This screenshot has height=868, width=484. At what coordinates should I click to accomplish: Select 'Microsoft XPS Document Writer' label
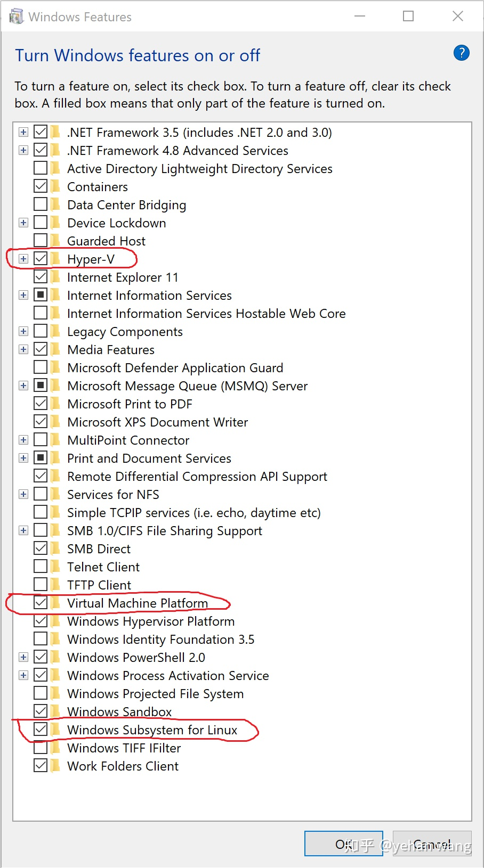(x=158, y=422)
